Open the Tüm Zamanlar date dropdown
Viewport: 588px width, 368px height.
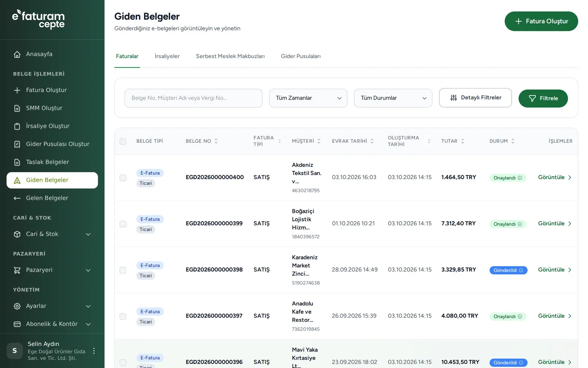308,98
